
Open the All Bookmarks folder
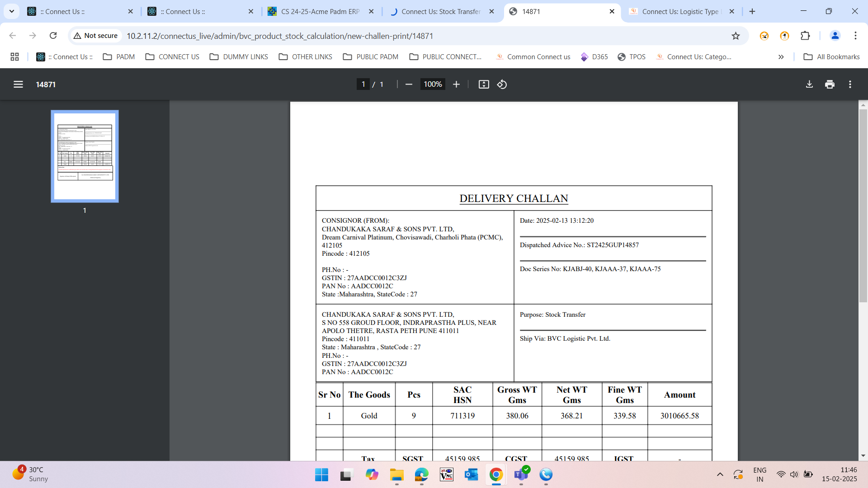point(831,56)
